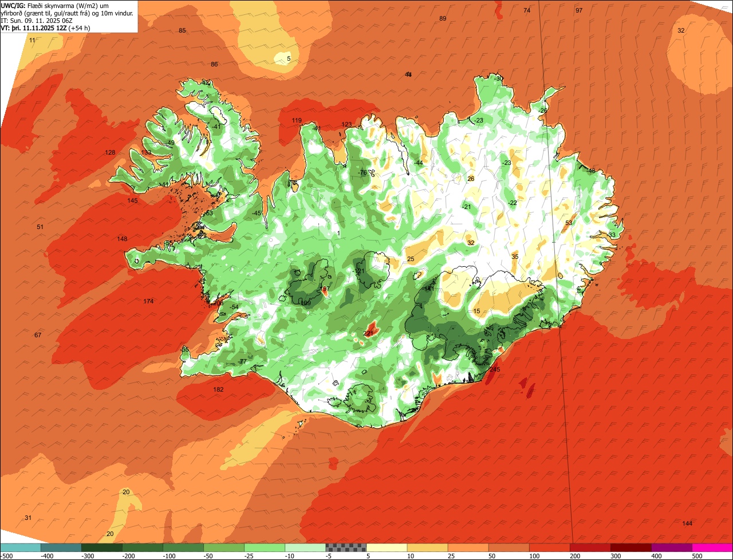Select the green swatch between -100 and -50

183,547
